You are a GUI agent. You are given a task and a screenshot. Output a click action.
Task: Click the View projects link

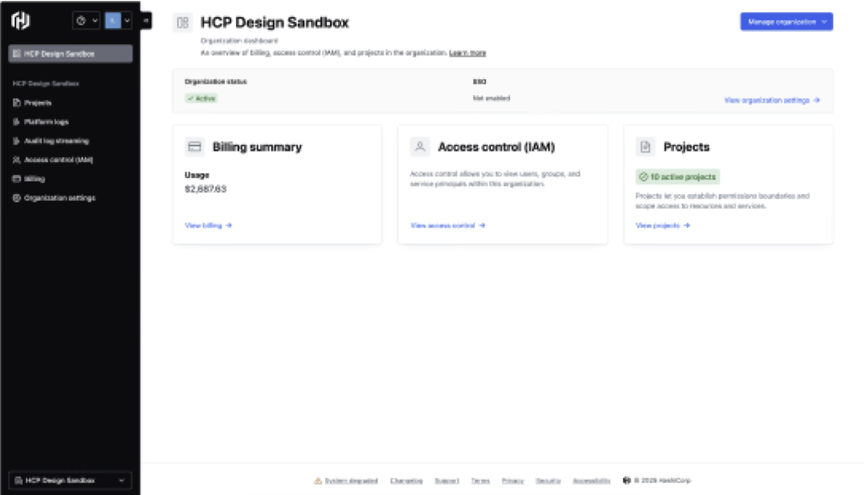(x=663, y=225)
